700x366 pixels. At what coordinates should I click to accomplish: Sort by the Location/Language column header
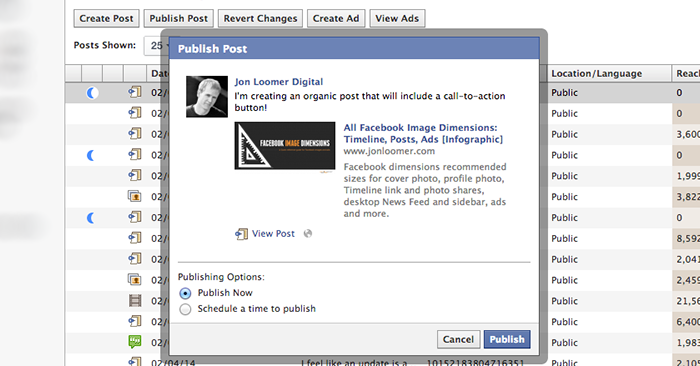point(609,74)
